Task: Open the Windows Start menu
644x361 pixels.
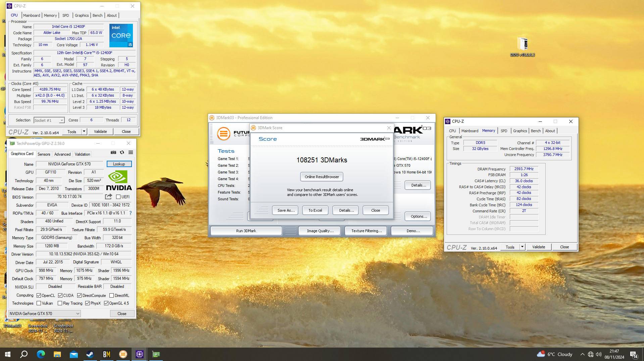Action: tap(8, 354)
